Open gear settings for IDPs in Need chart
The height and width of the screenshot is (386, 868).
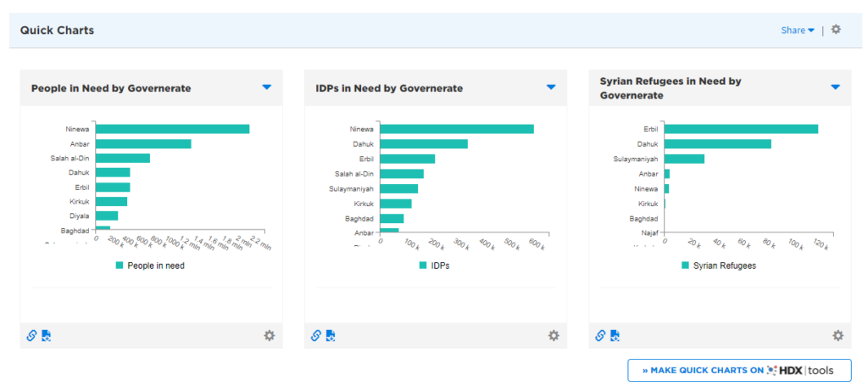tap(554, 335)
